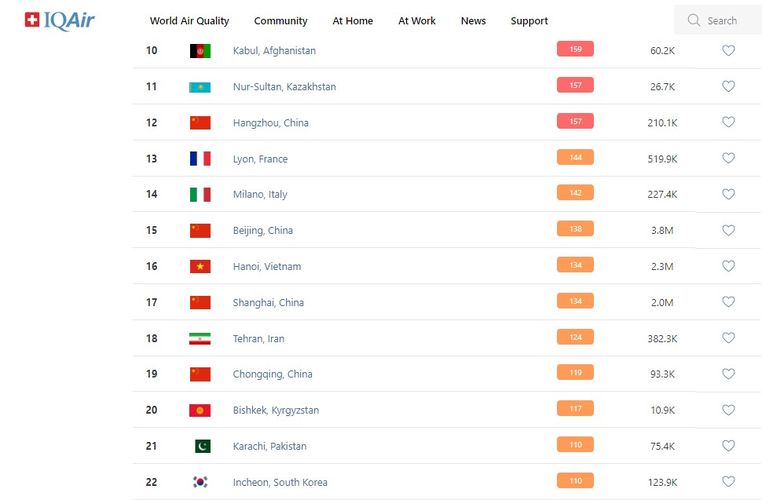Favorite Karachi using the heart icon
The height and width of the screenshot is (500, 762).
(x=728, y=446)
